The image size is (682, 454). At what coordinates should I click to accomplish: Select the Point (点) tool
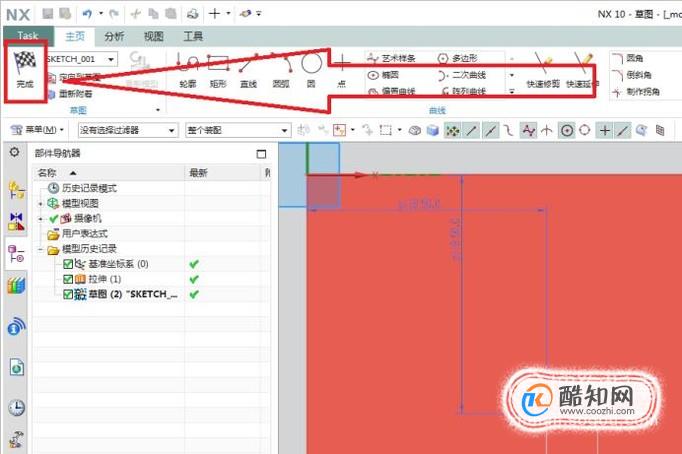pos(342,70)
